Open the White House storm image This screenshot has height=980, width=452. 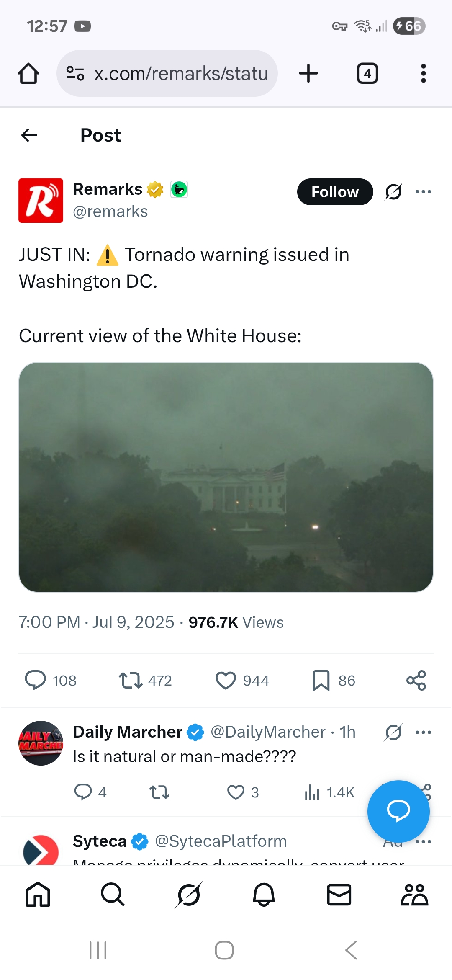point(226,477)
